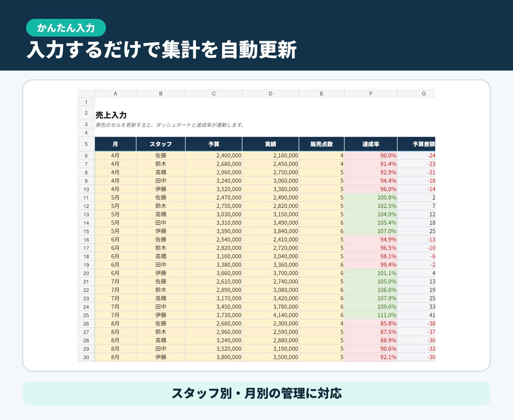Image resolution: width=513 pixels, height=420 pixels.
Task: Select achievement rate 100.8%
Action: [x=371, y=197]
